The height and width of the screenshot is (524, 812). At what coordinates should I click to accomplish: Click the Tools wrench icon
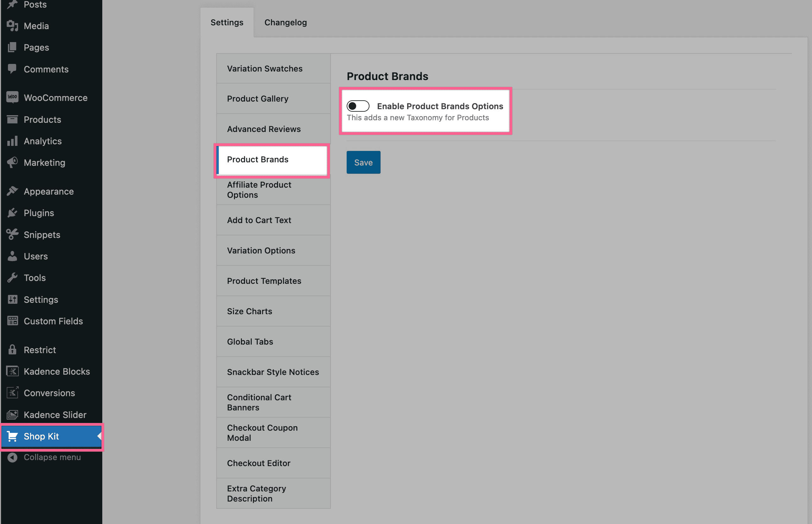point(12,278)
